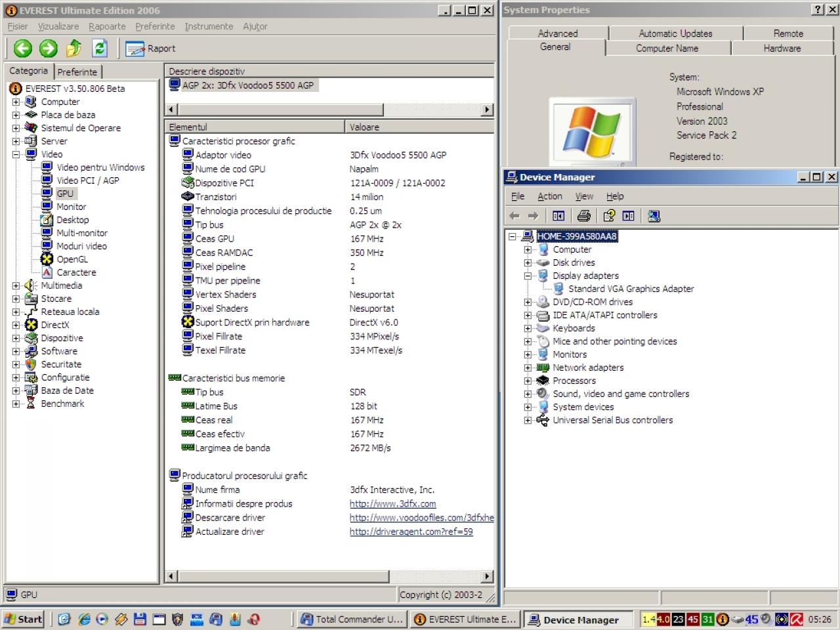The image size is (840, 630).
Task: Select the AGP 2x: 3Dfx Voodoo5 5500 device row
Action: [243, 85]
